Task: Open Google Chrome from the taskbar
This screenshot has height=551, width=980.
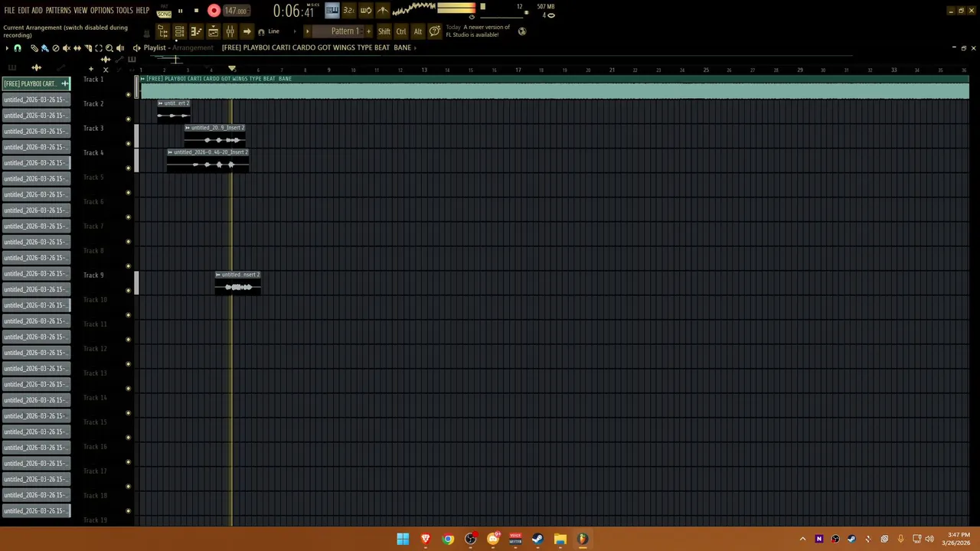Action: (448, 539)
